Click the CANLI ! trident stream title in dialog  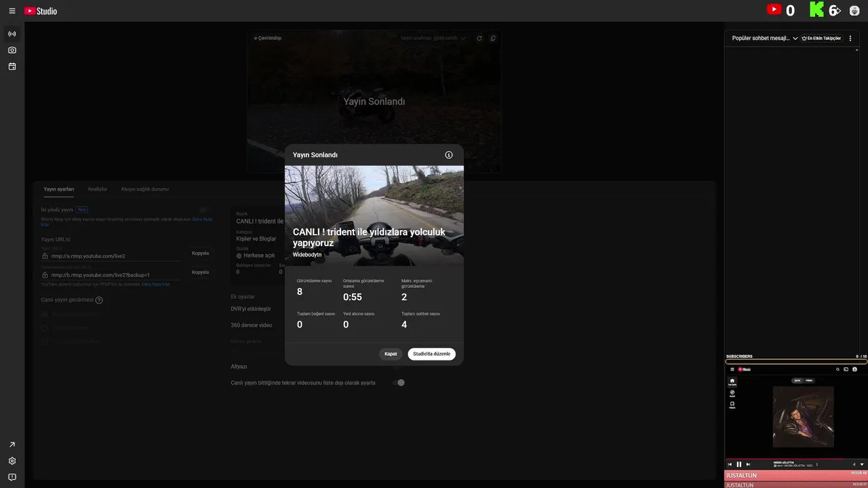pyautogui.click(x=369, y=237)
